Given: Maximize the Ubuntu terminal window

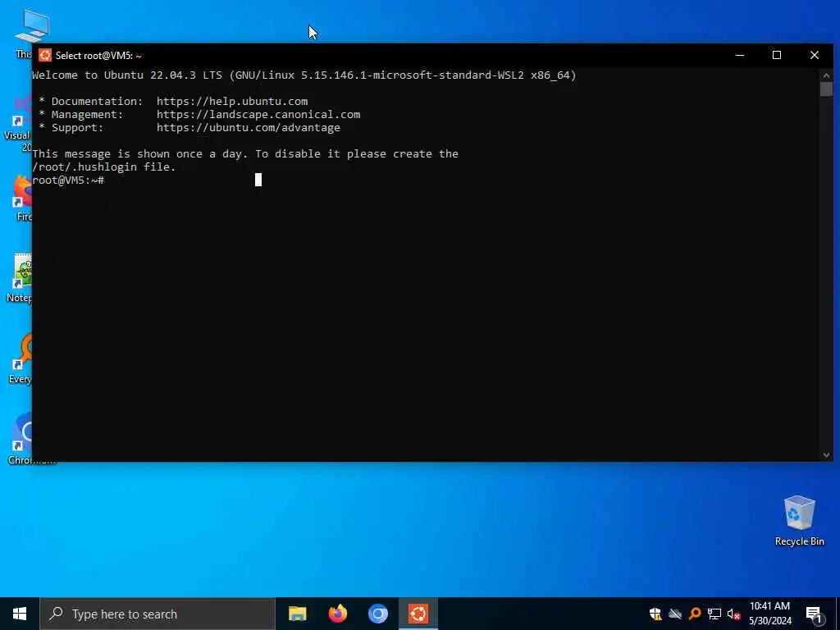Looking at the screenshot, I should (x=777, y=55).
